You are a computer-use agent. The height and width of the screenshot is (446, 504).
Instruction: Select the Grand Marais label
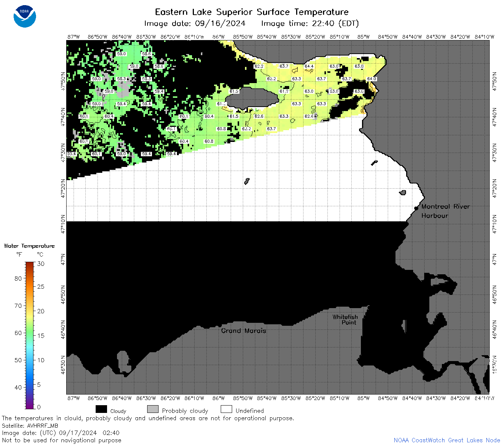click(244, 331)
